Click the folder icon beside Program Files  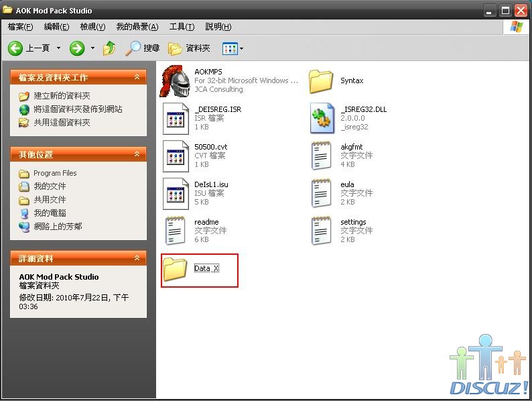click(23, 174)
